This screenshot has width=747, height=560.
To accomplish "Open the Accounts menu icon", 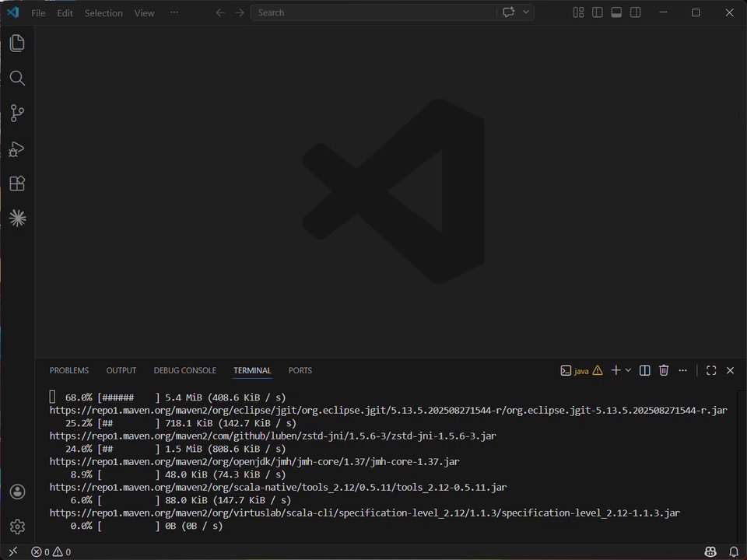I will 17,492.
